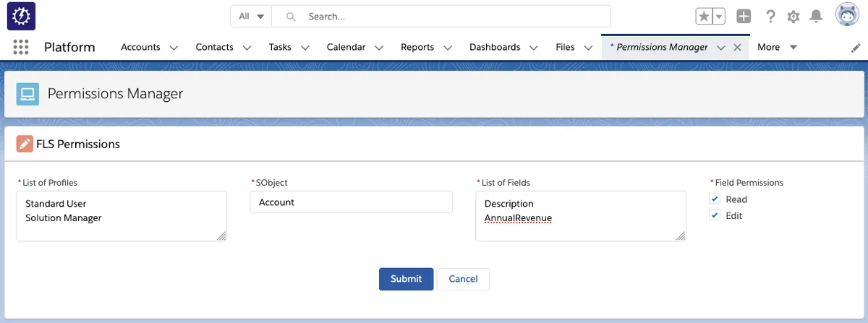
Task: Close the Permissions Manager tab
Action: coord(737,47)
